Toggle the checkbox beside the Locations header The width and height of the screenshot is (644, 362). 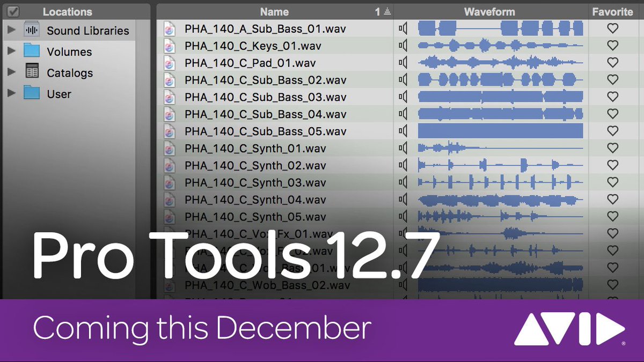[x=14, y=11]
